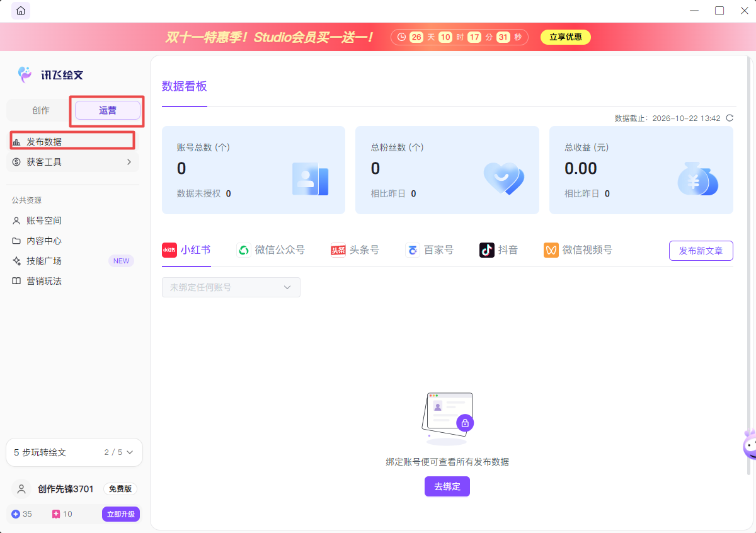Open the 营销玩法 menu item
Image resolution: width=756 pixels, height=533 pixels.
coord(72,281)
